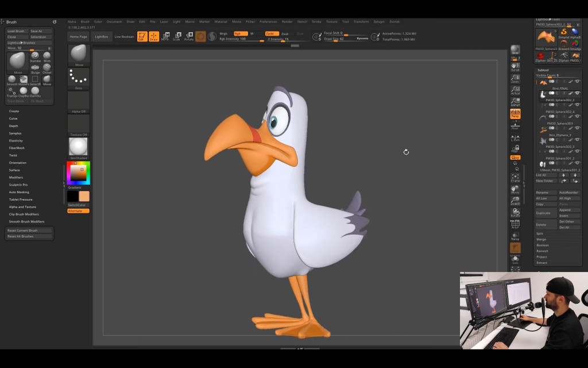Click the Reset All Brushes button
588x368 pixels.
pyautogui.click(x=29, y=236)
